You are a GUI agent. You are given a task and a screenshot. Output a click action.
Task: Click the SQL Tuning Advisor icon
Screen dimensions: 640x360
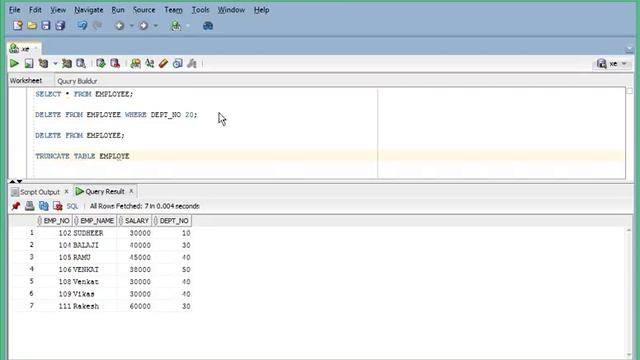pyautogui.click(x=81, y=63)
